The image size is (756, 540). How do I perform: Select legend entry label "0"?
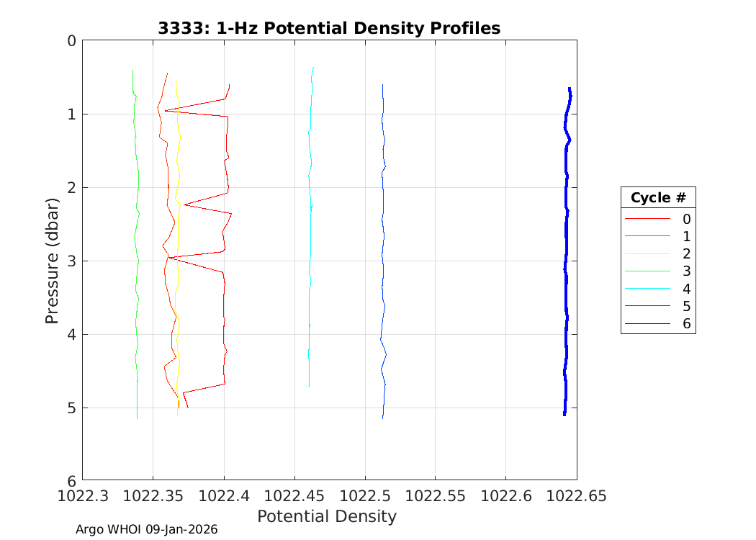pos(686,219)
